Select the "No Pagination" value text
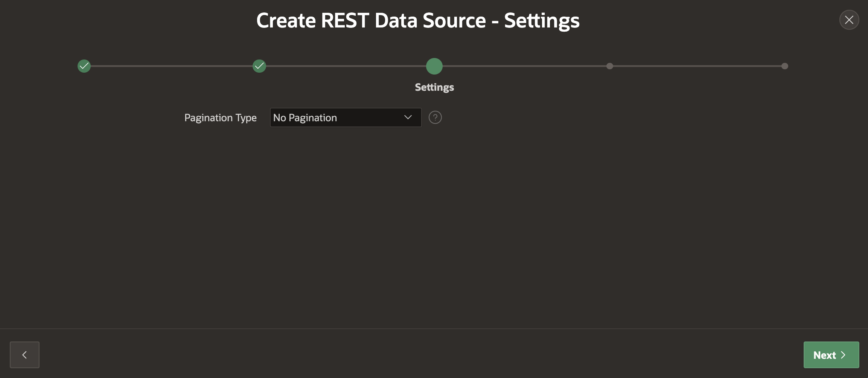The width and height of the screenshot is (868, 378). (x=305, y=118)
